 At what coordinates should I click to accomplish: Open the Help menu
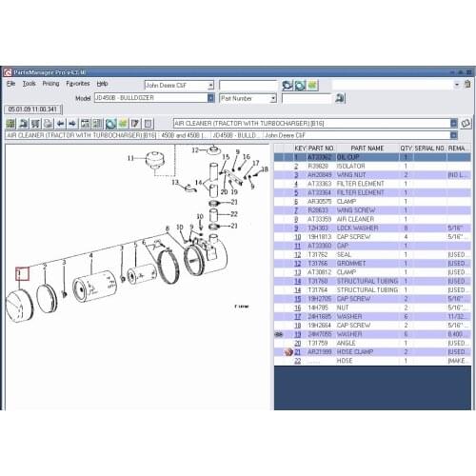tap(102, 84)
